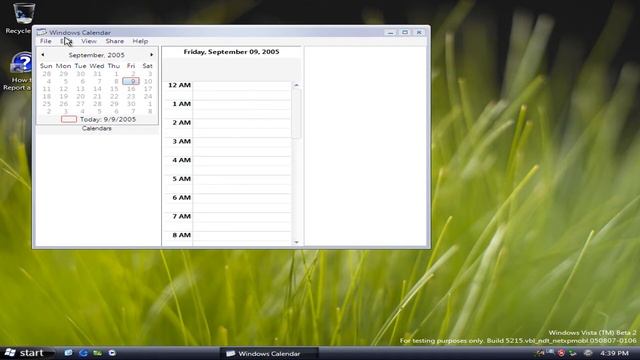This screenshot has width=640, height=360.
Task: Open the Help menu
Action: [140, 41]
